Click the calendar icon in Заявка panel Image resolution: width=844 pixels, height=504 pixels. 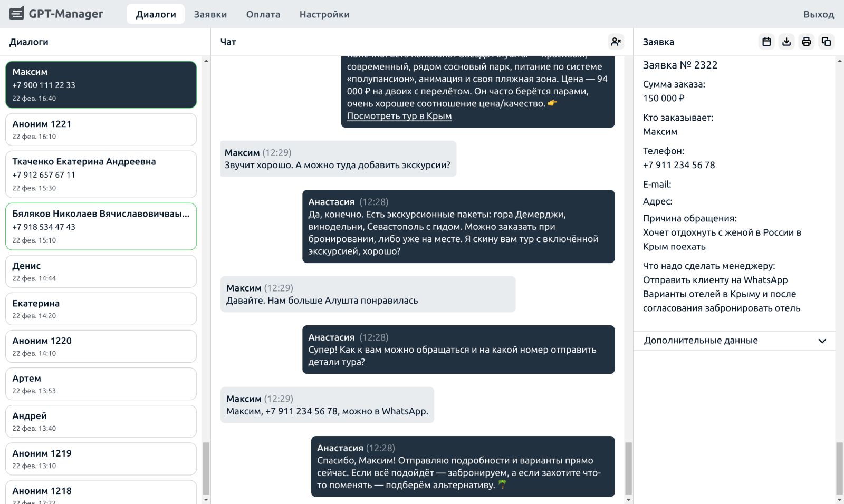click(x=766, y=42)
